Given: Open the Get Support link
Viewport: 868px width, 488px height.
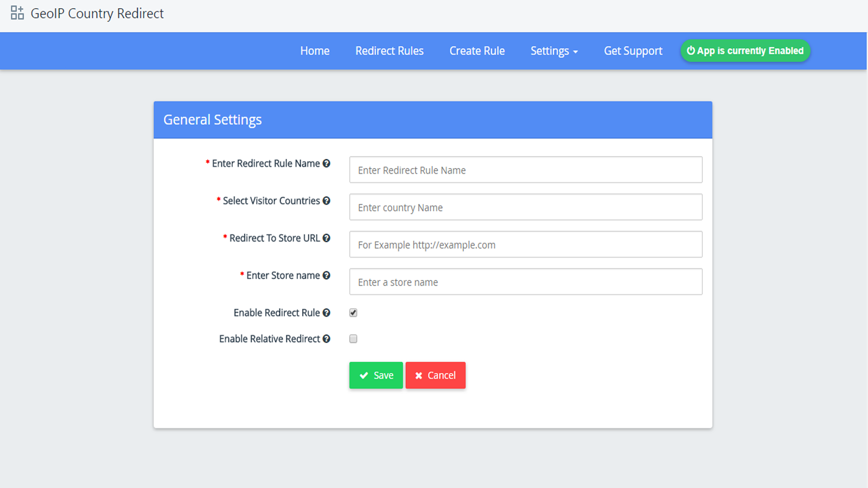Looking at the screenshot, I should pyautogui.click(x=633, y=51).
